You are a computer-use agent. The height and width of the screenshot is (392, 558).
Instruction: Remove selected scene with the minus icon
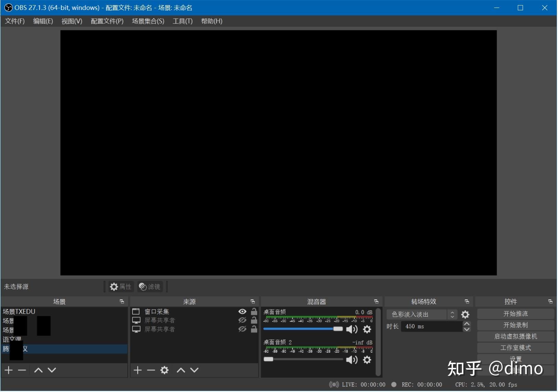[22, 370]
